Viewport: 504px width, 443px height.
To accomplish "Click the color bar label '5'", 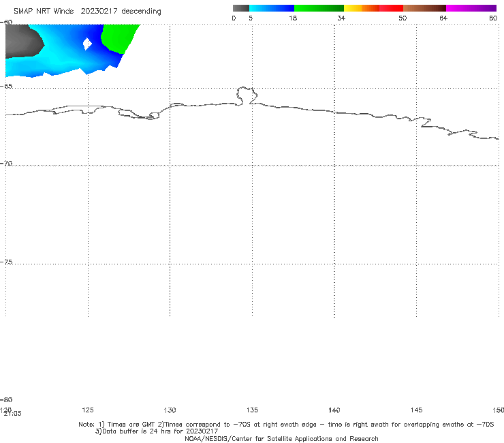I will (251, 18).
